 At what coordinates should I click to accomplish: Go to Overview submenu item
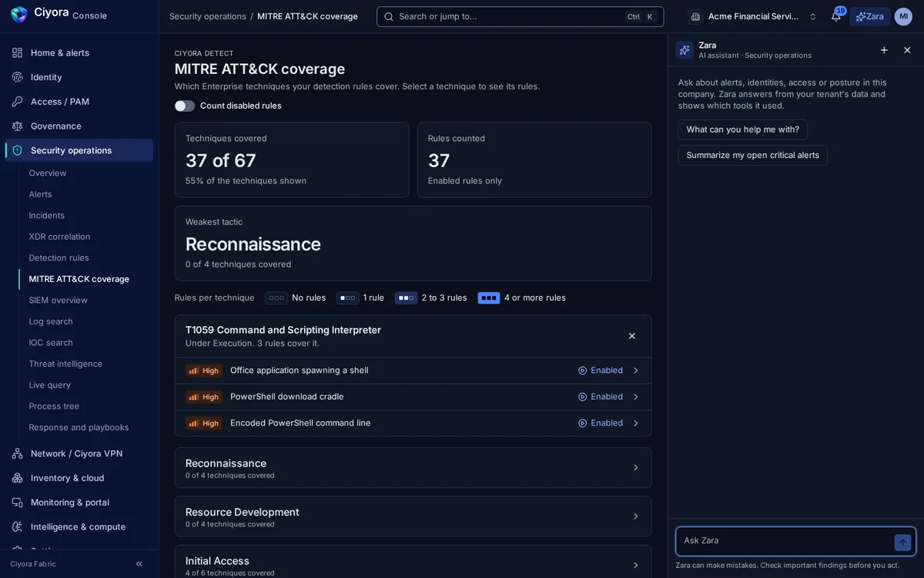tap(48, 173)
